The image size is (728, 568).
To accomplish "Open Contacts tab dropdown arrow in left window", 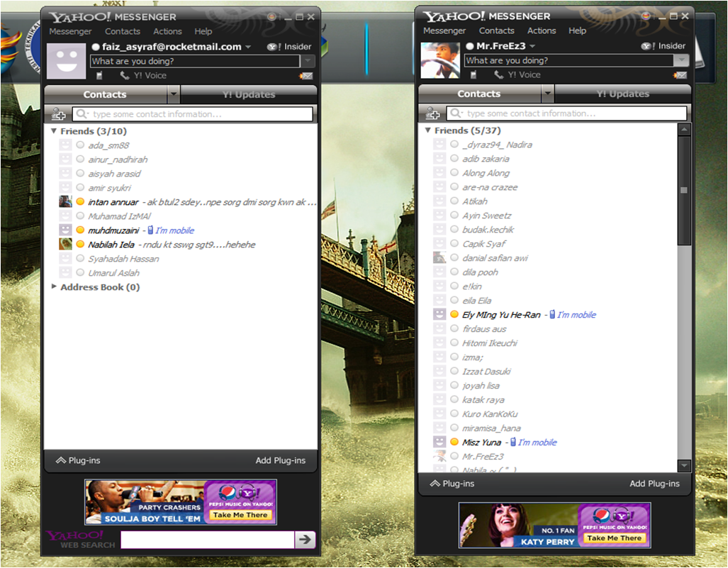I will [x=173, y=94].
